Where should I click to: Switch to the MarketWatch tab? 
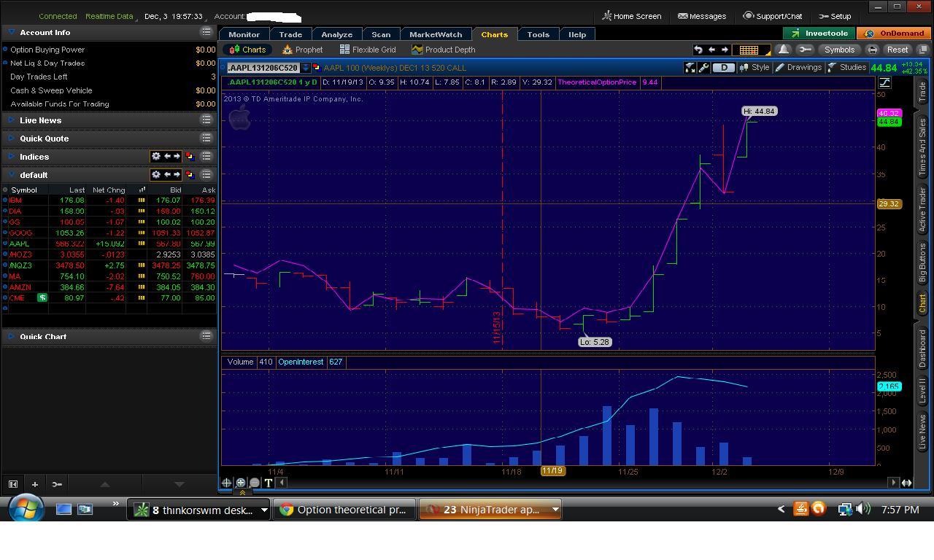click(436, 34)
